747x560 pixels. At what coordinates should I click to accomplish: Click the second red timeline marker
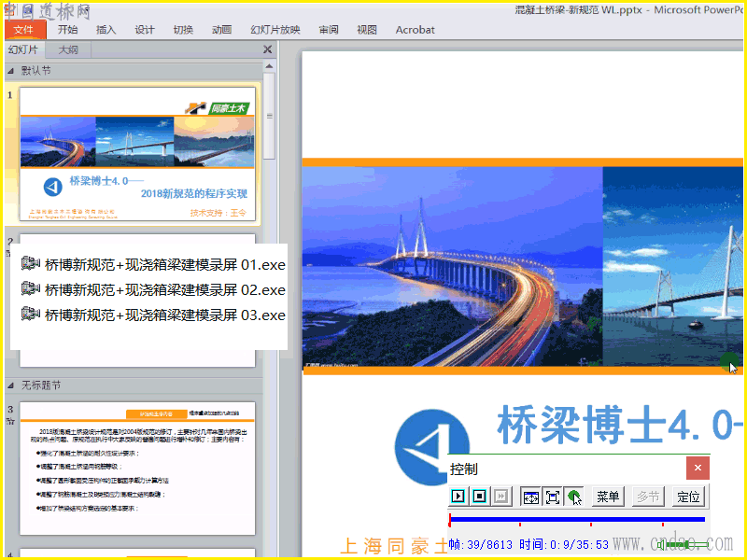coord(520,525)
